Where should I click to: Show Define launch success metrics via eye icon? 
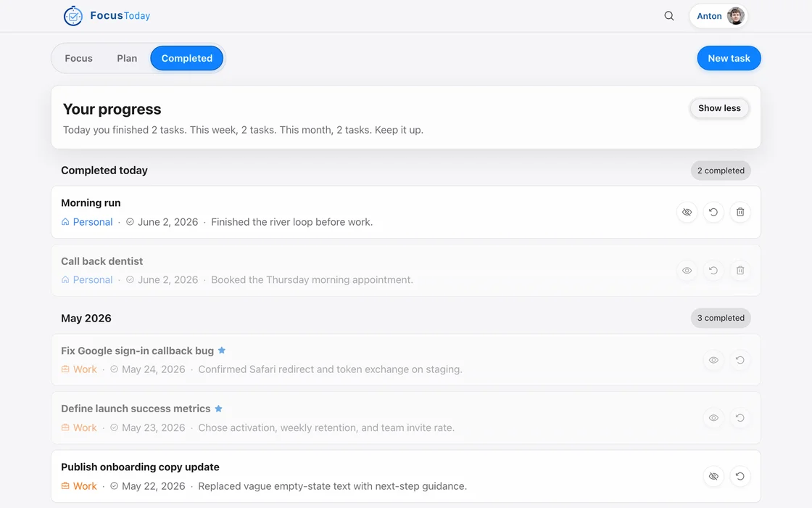pyautogui.click(x=713, y=418)
